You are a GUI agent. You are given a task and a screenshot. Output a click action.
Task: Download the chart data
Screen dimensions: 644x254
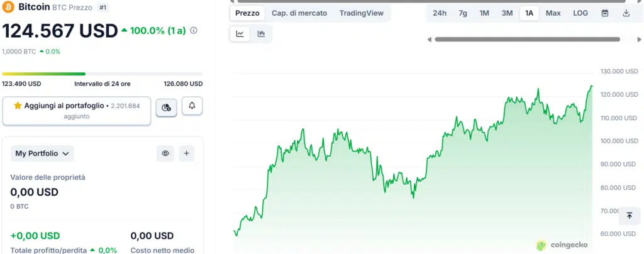(626, 13)
